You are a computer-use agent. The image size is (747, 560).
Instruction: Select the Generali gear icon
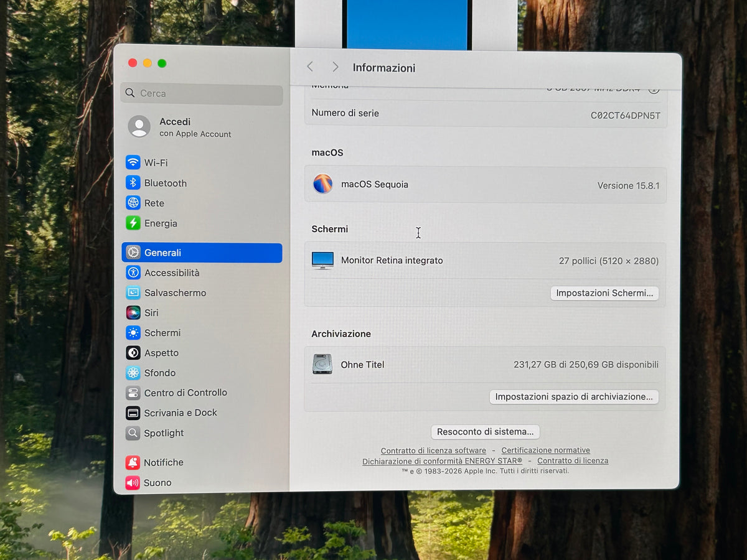point(133,253)
